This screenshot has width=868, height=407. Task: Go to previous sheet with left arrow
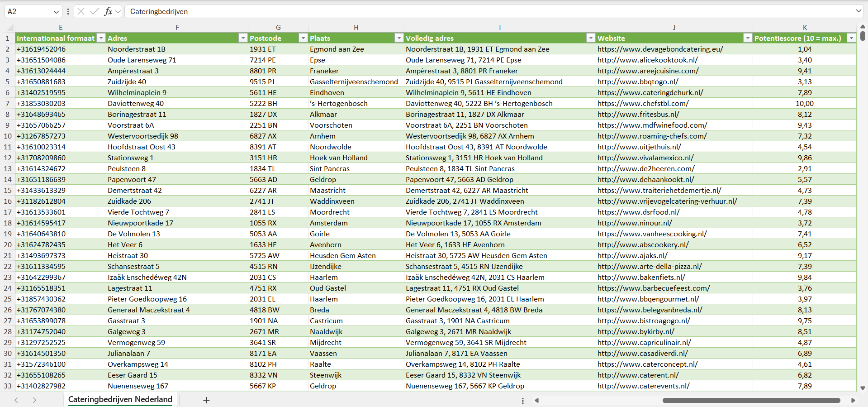(x=16, y=400)
